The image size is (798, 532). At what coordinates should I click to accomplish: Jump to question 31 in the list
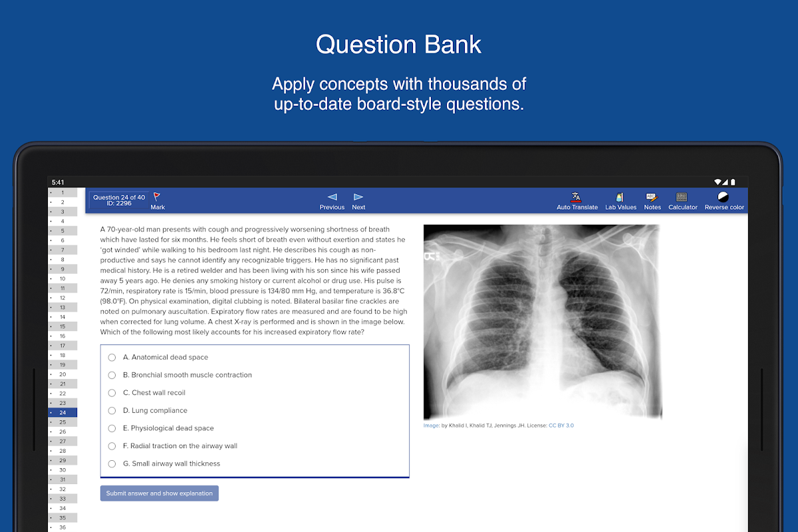point(63,479)
